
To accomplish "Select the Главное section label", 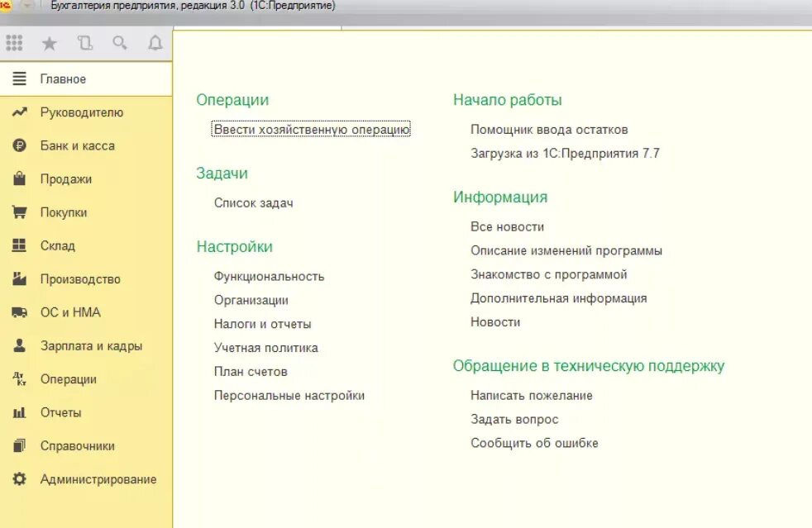I will click(x=63, y=79).
